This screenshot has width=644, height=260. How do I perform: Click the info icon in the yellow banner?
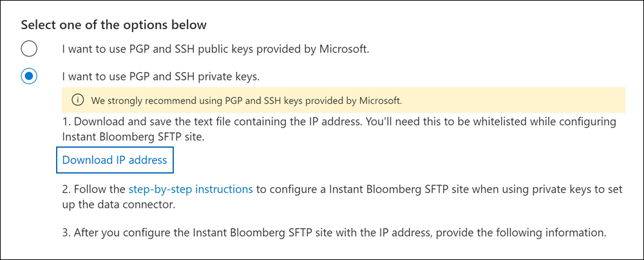(78, 100)
